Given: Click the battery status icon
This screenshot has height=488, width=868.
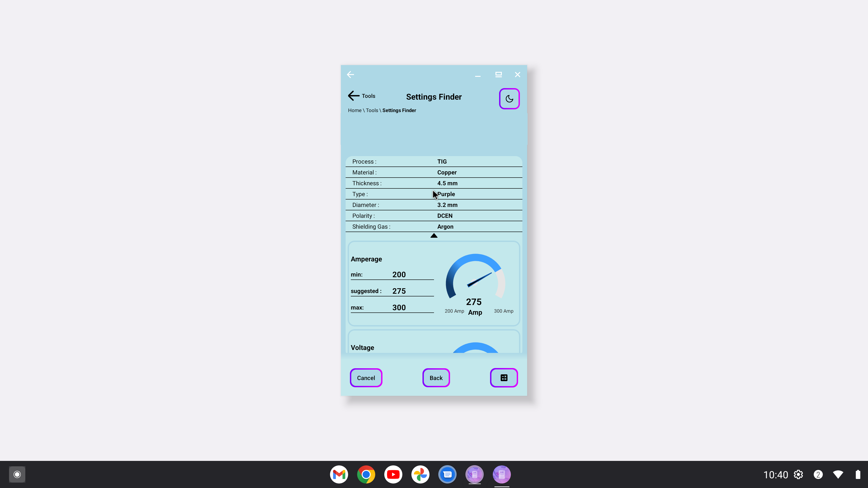Looking at the screenshot, I should click(x=858, y=474).
